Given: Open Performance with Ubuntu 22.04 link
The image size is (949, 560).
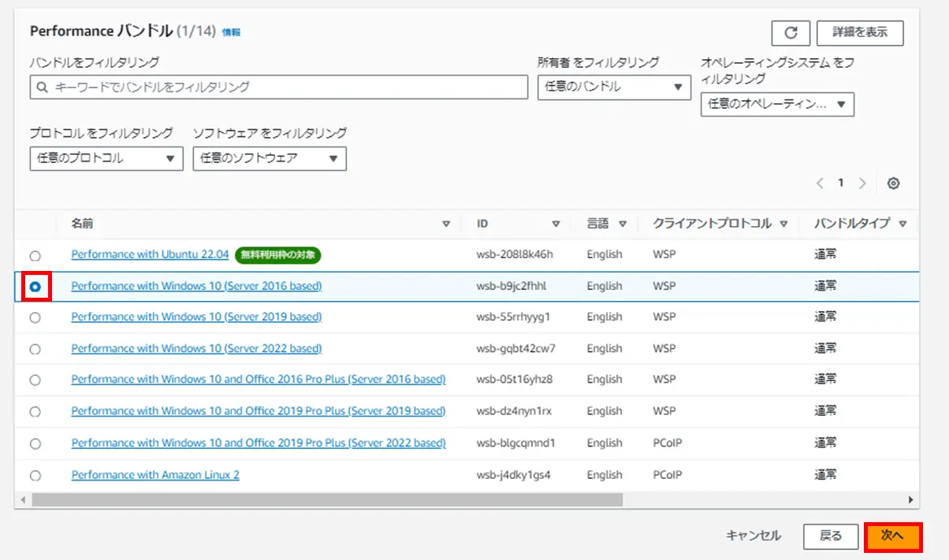Looking at the screenshot, I should 150,254.
